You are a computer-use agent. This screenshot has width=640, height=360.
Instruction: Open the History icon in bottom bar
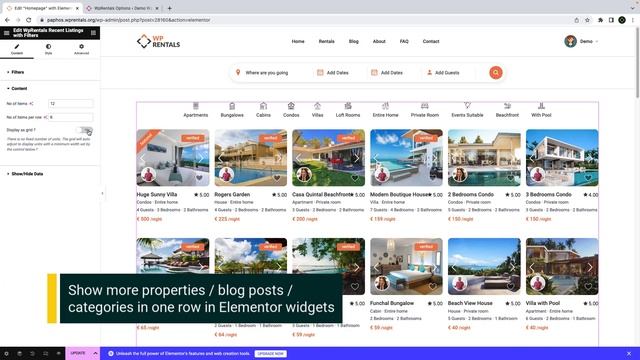(32, 353)
